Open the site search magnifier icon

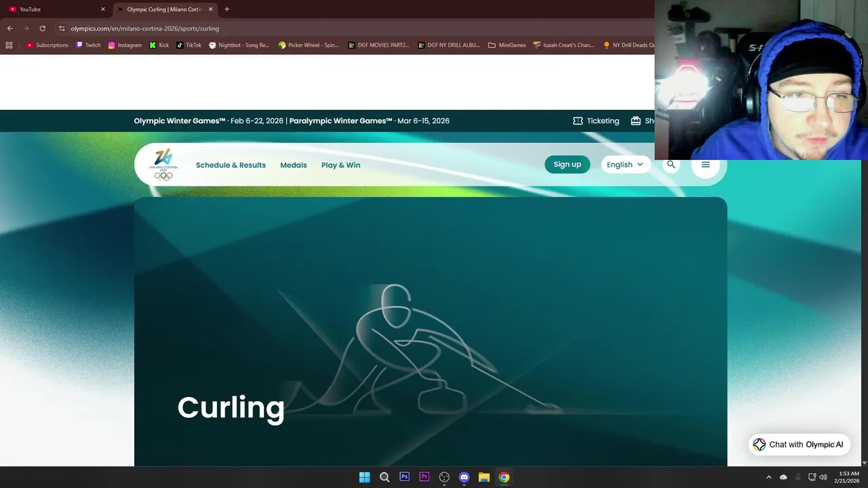click(x=671, y=164)
